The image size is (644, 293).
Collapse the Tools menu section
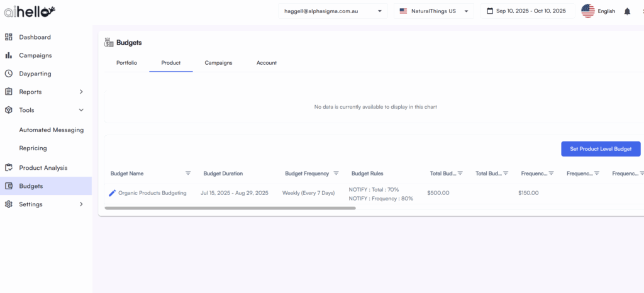pyautogui.click(x=81, y=110)
